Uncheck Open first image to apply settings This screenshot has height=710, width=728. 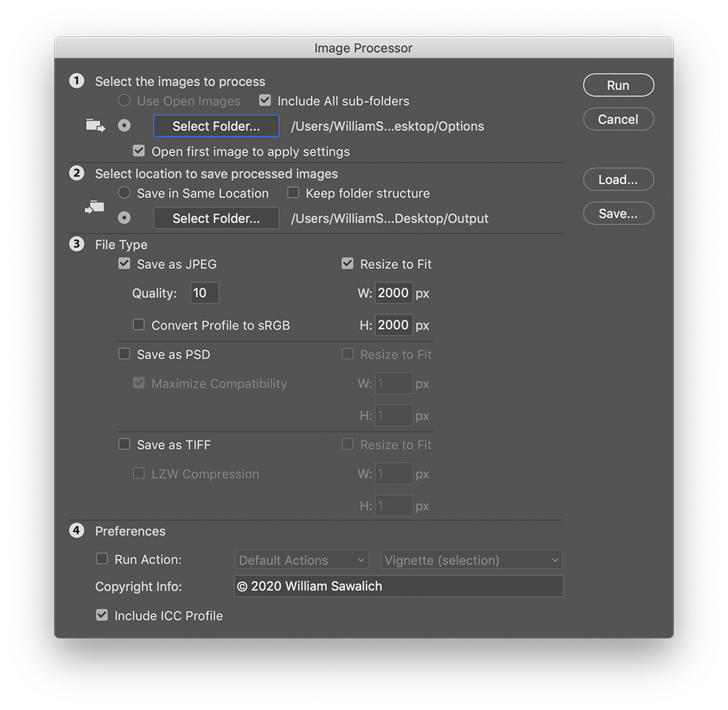click(139, 152)
